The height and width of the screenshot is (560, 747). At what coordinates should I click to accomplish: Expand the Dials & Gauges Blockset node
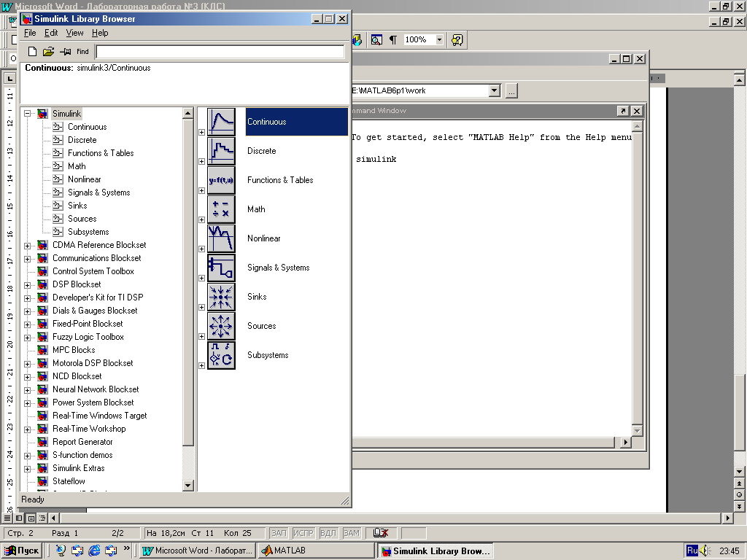coord(28,311)
